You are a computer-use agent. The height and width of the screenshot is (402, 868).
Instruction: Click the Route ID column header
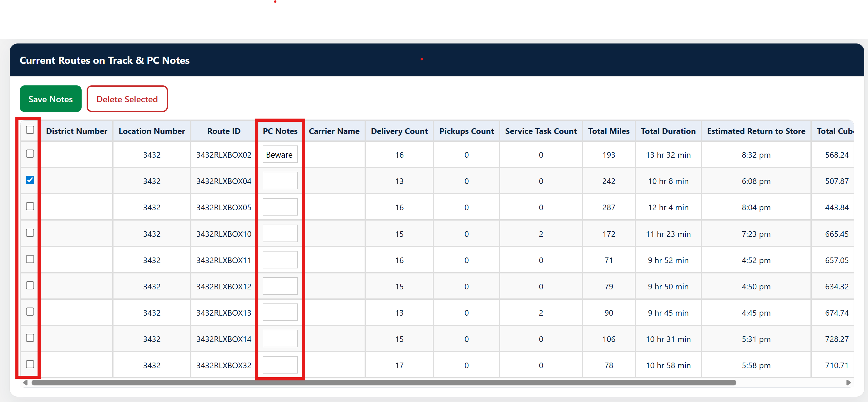click(x=224, y=131)
